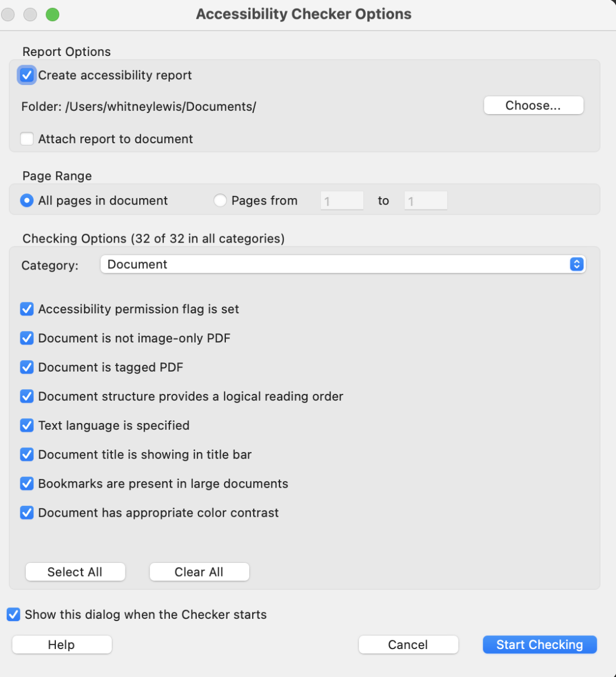Uncheck Text language is specified
Screen dimensions: 616x677
(27, 425)
